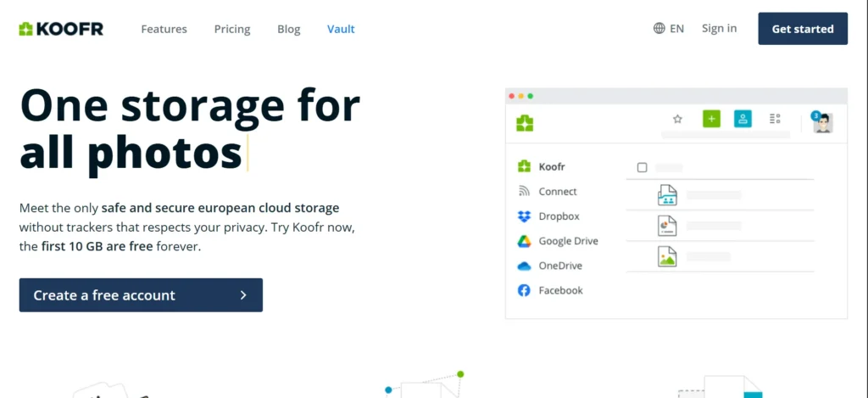Click the globe language icon

click(659, 28)
